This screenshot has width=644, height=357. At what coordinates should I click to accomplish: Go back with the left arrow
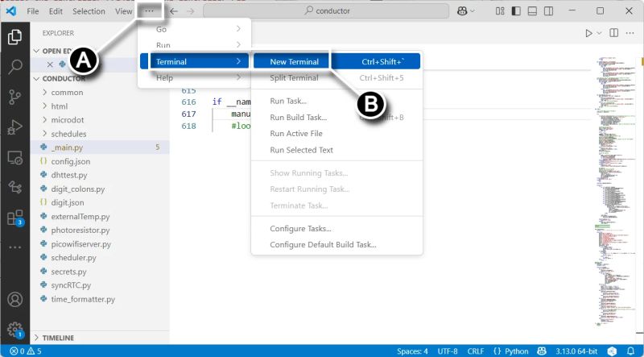point(174,11)
